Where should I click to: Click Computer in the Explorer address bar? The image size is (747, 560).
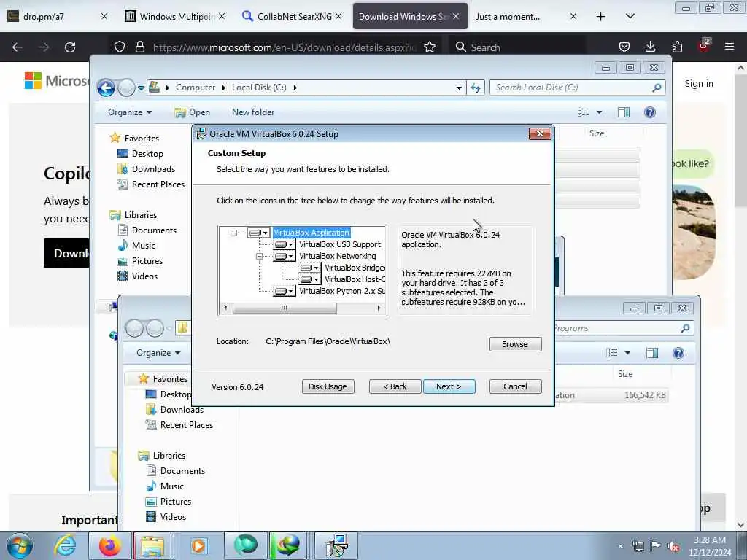(196, 87)
